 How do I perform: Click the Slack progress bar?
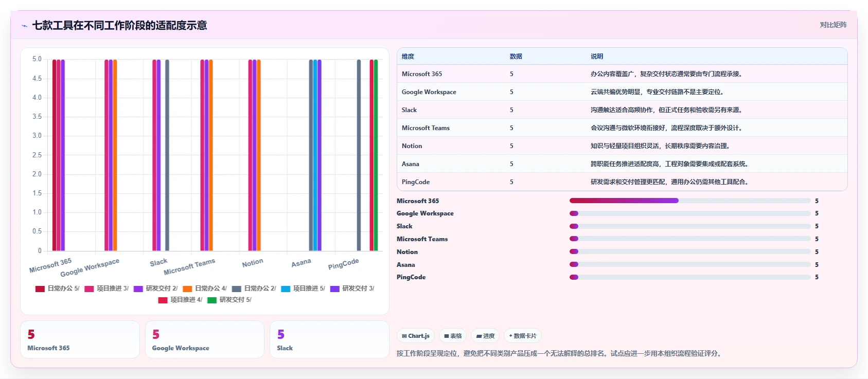tap(690, 226)
